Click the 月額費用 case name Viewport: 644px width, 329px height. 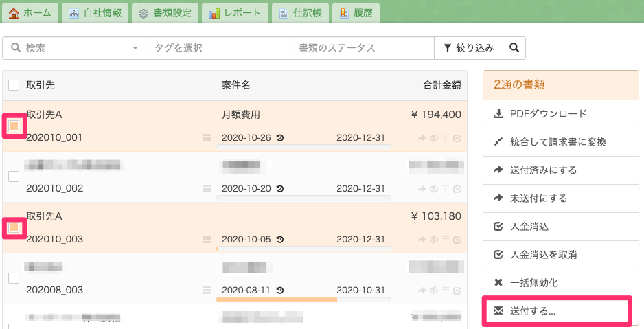point(241,115)
